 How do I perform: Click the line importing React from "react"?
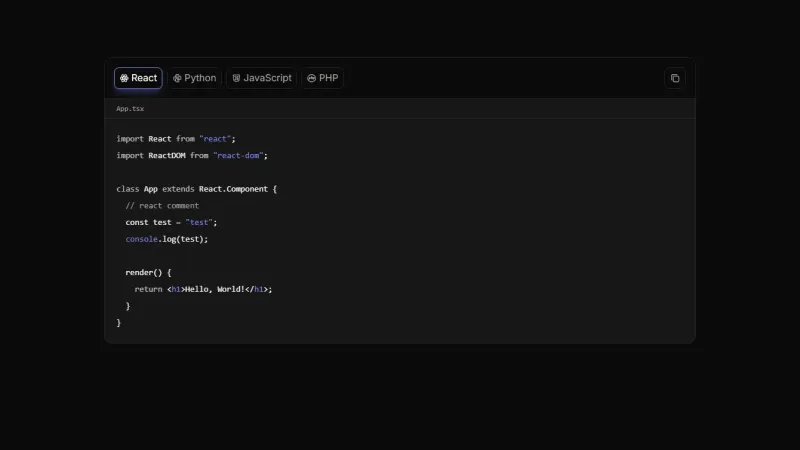coord(176,139)
